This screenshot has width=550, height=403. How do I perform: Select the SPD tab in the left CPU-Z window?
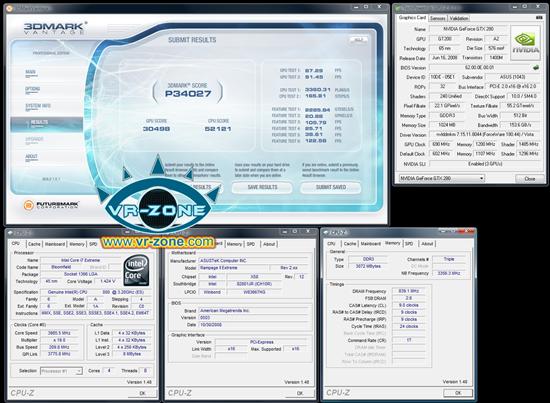tap(93, 244)
